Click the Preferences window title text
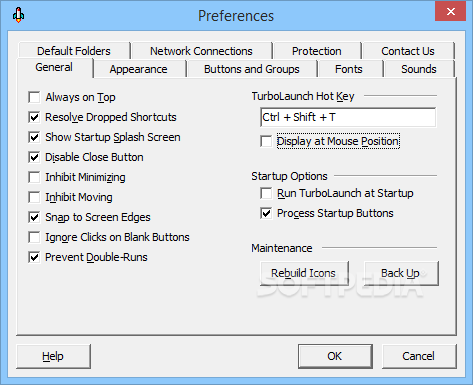This screenshot has height=385, width=473. 236,16
